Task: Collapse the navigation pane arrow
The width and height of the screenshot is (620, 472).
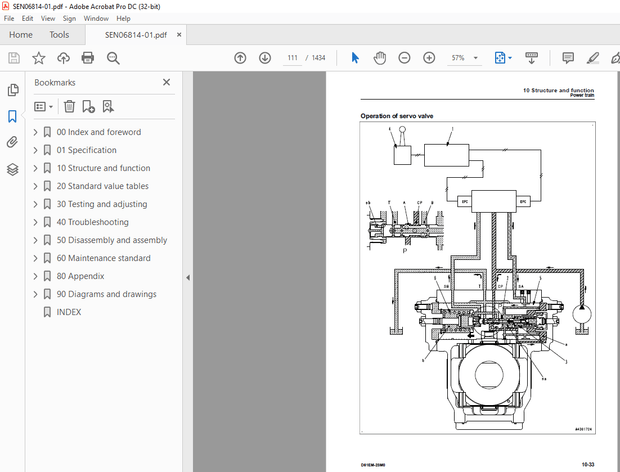Action: coord(188,278)
